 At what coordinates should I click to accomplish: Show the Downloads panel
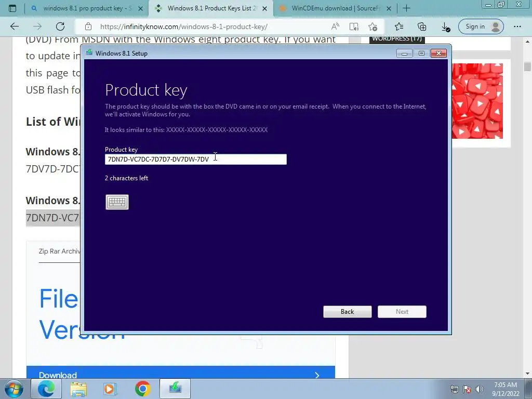(445, 27)
